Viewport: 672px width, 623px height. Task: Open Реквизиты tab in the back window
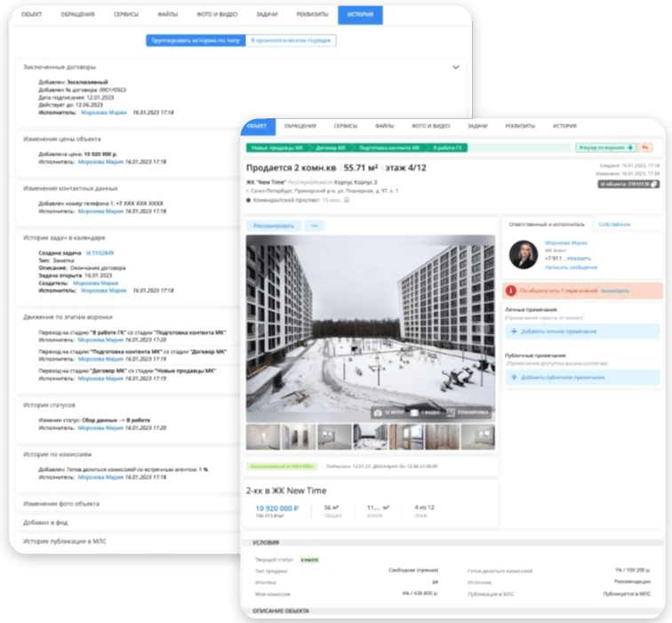coord(312,14)
